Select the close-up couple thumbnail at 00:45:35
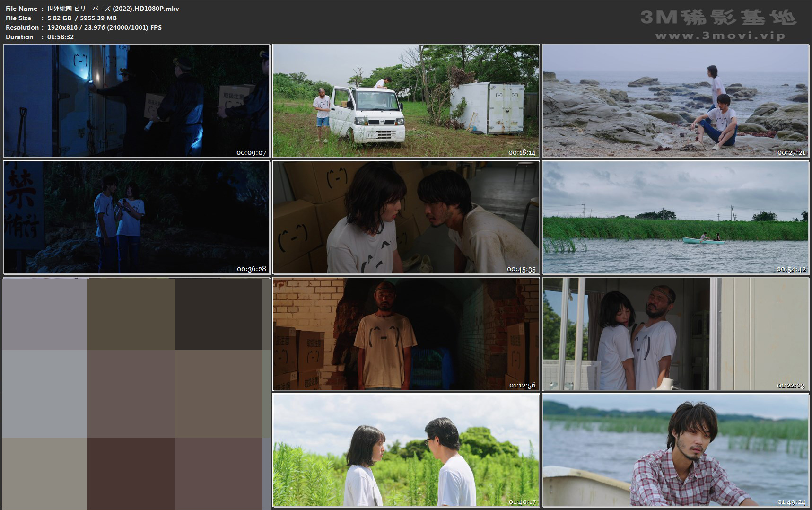812x510 pixels. pos(406,217)
